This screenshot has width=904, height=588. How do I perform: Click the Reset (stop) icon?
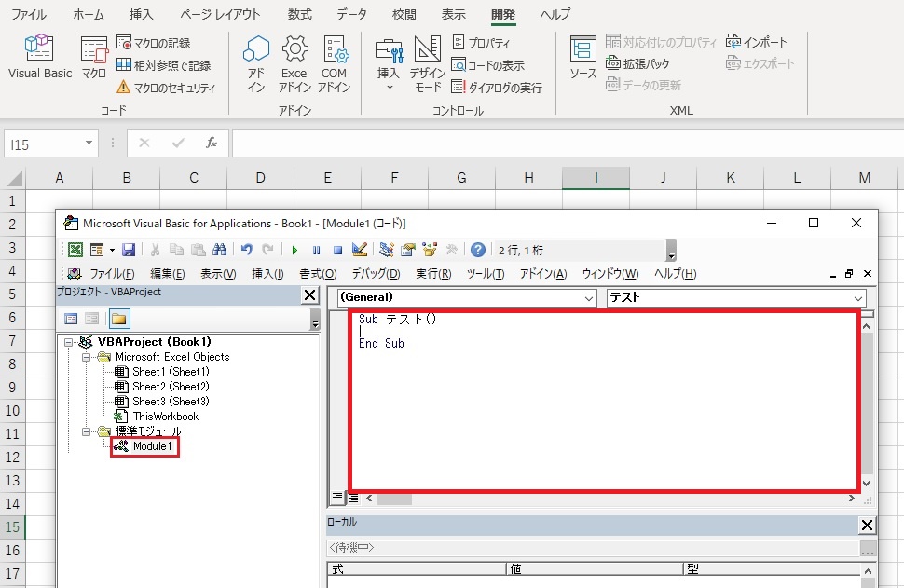pos(336,249)
